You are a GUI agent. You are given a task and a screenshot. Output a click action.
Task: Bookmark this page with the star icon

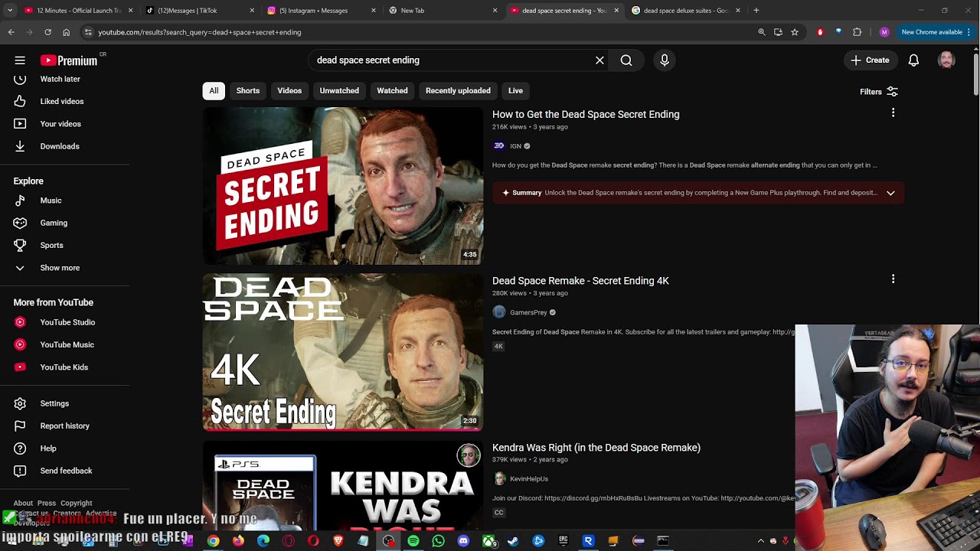795,32
